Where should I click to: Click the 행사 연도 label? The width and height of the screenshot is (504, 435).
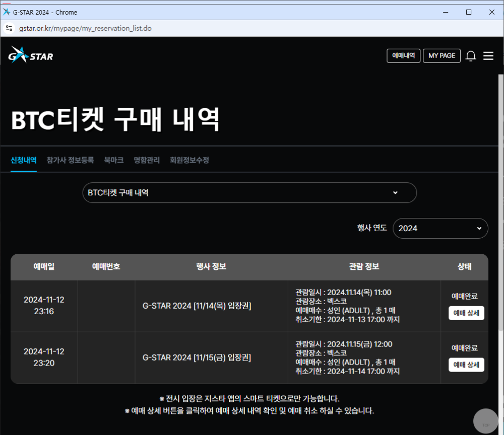[x=372, y=228]
